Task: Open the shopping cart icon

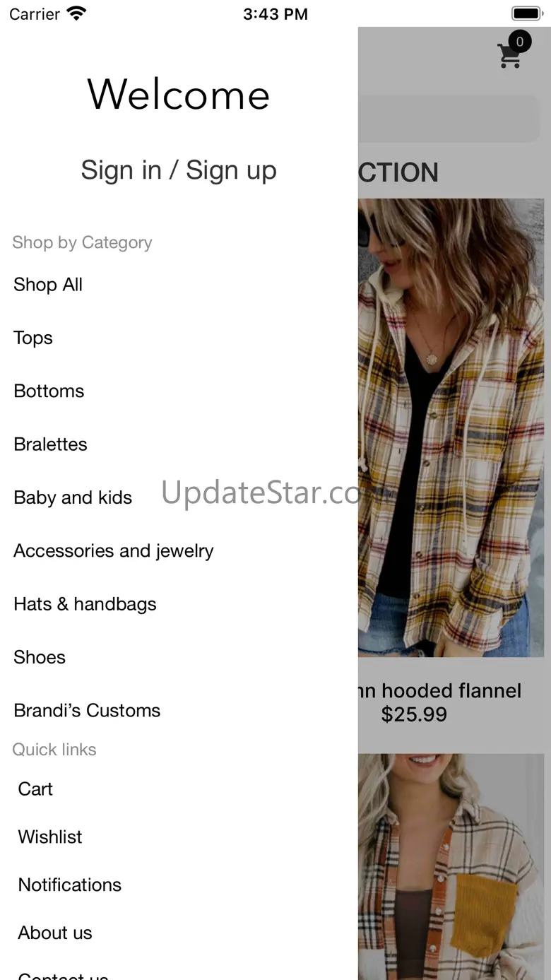Action: point(511,54)
